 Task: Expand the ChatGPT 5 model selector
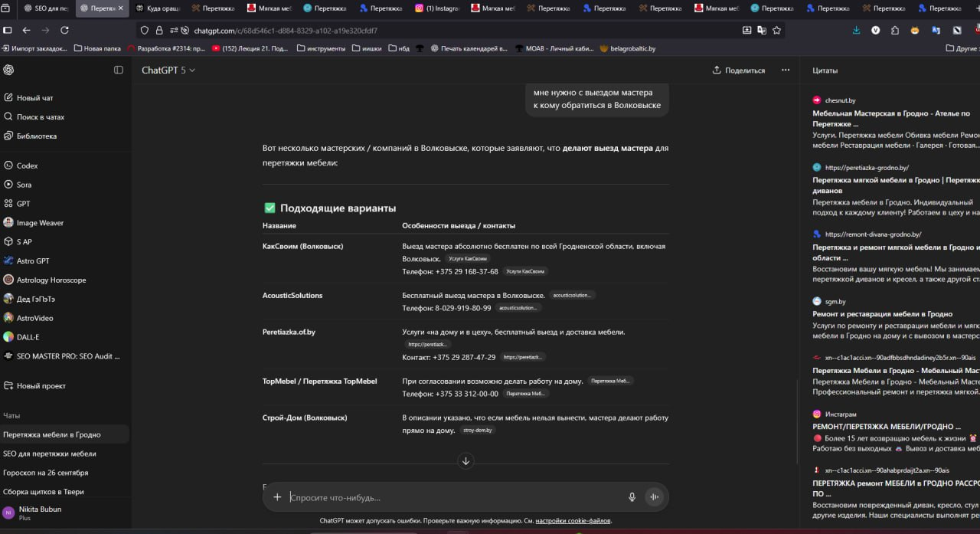point(168,70)
